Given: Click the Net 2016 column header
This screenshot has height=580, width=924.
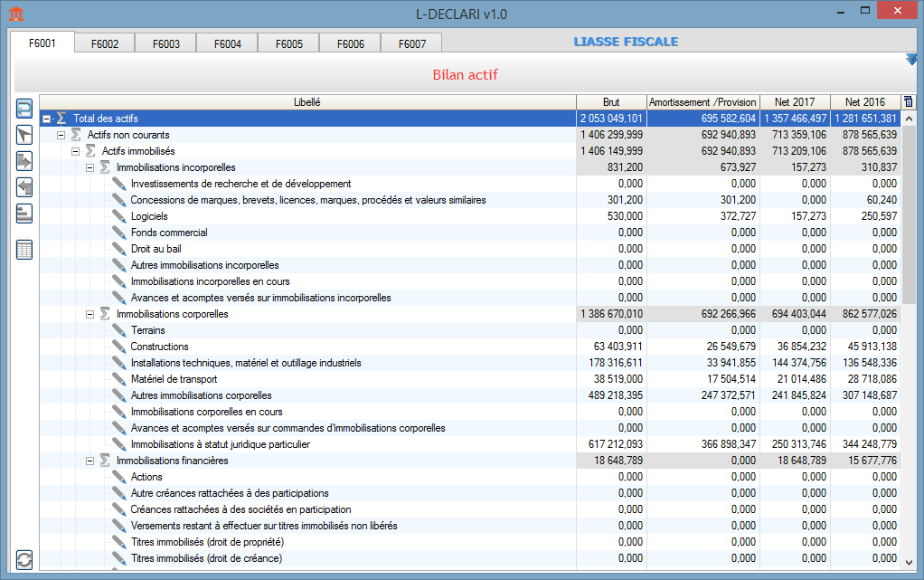Looking at the screenshot, I should pos(865,102).
